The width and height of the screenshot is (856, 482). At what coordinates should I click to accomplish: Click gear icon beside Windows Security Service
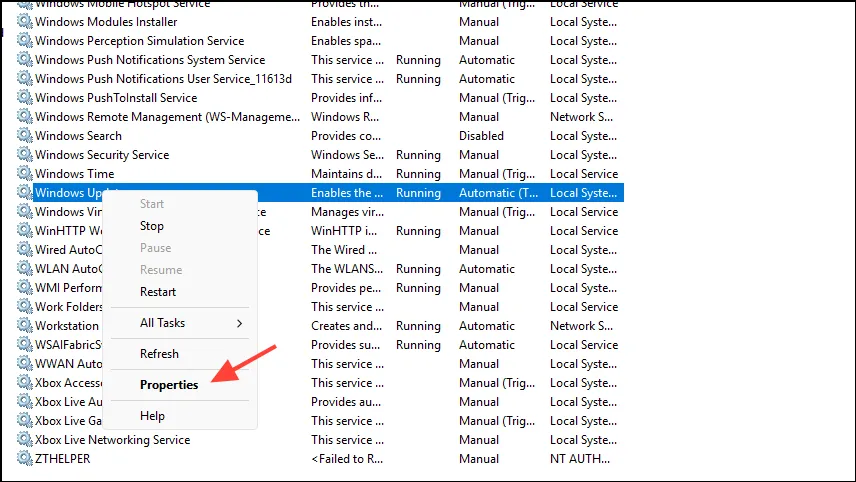tap(25, 155)
